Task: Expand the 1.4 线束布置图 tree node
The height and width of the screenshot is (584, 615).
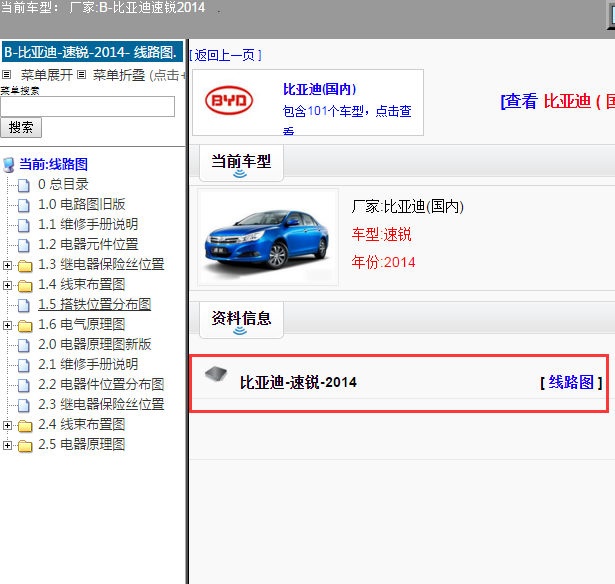Action: (x=8, y=285)
